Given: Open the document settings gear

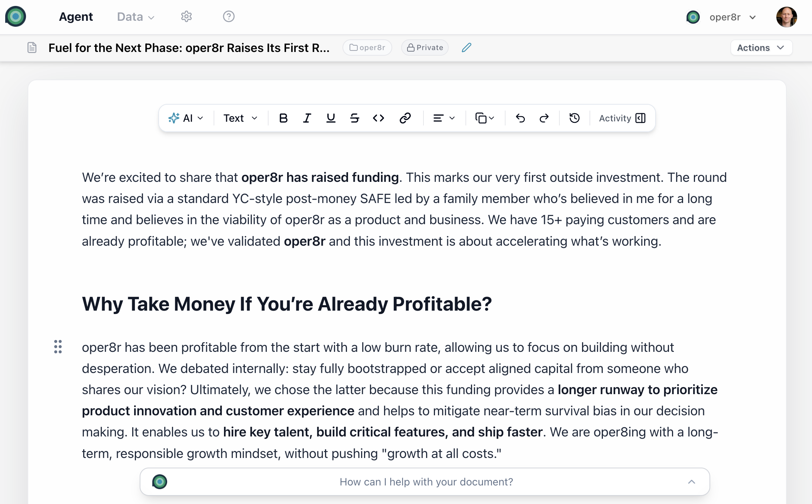Looking at the screenshot, I should 186,16.
